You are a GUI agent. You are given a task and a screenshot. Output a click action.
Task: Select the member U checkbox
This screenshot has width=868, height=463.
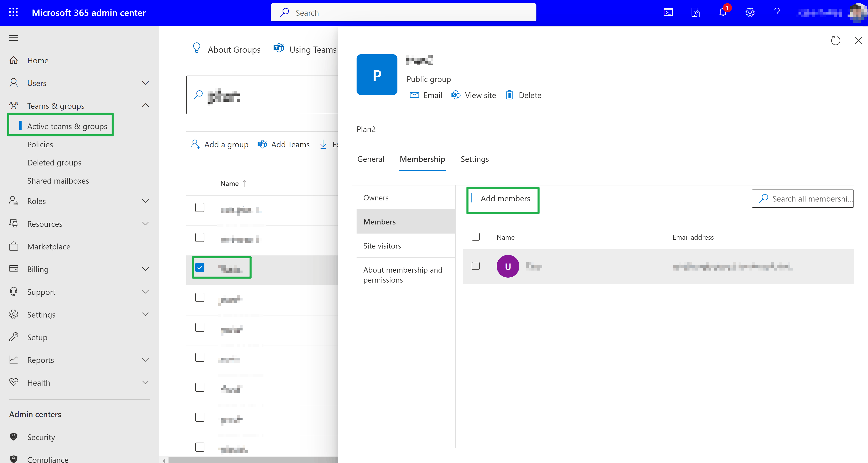click(475, 266)
